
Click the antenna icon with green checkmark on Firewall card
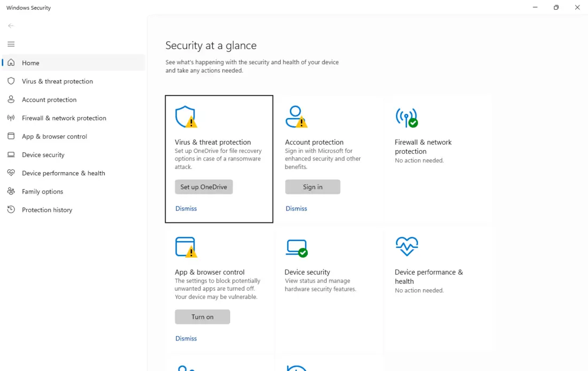[x=406, y=118]
